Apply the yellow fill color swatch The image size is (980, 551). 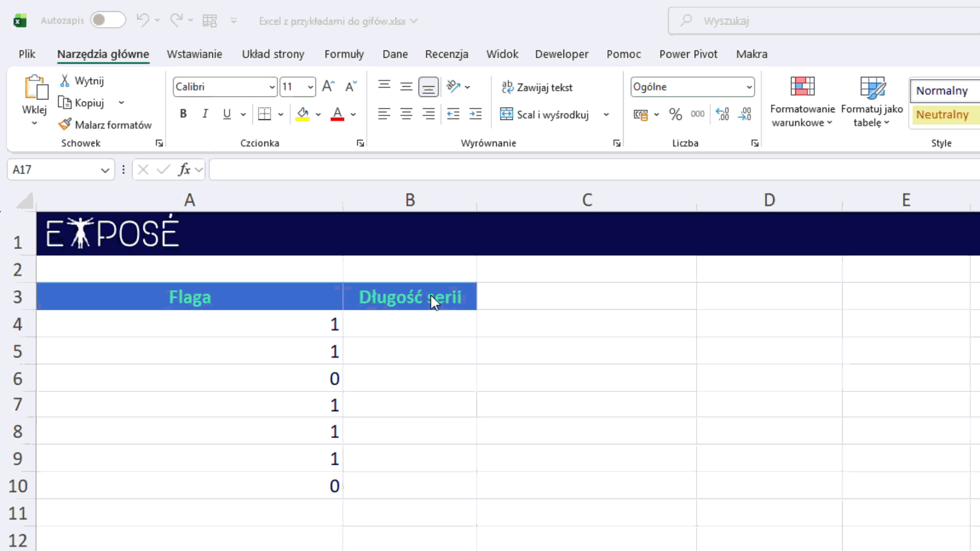point(303,114)
